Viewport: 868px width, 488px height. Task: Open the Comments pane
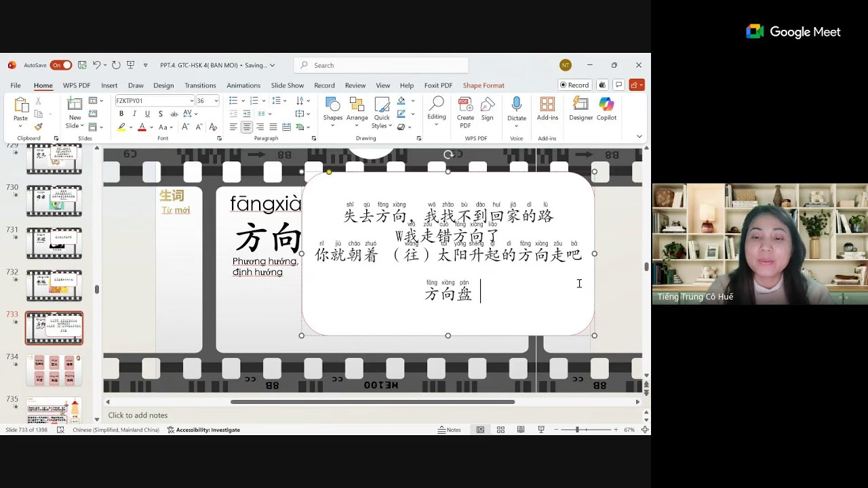[618, 85]
